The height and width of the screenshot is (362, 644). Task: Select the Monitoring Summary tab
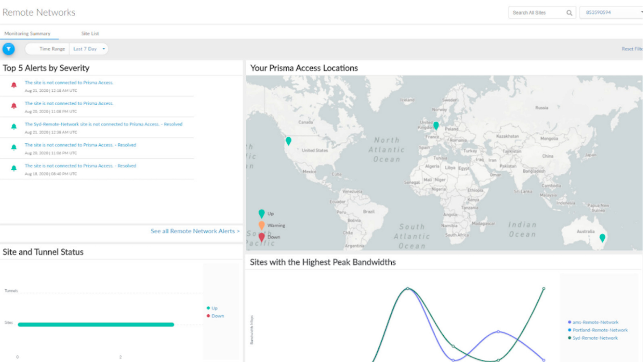pyautogui.click(x=27, y=33)
